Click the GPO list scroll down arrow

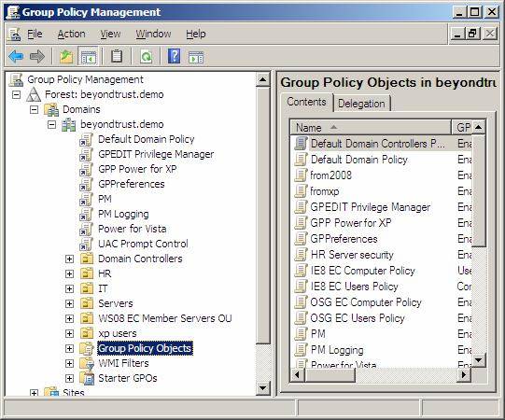(x=479, y=359)
